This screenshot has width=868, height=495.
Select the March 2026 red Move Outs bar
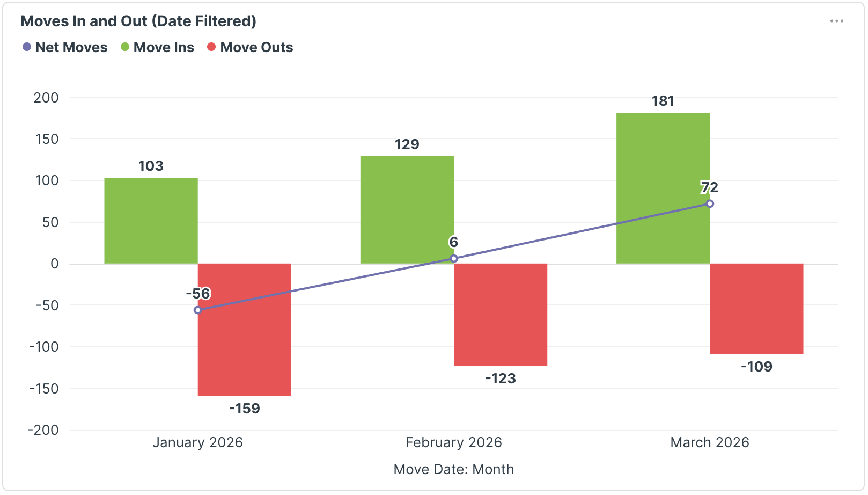756,309
